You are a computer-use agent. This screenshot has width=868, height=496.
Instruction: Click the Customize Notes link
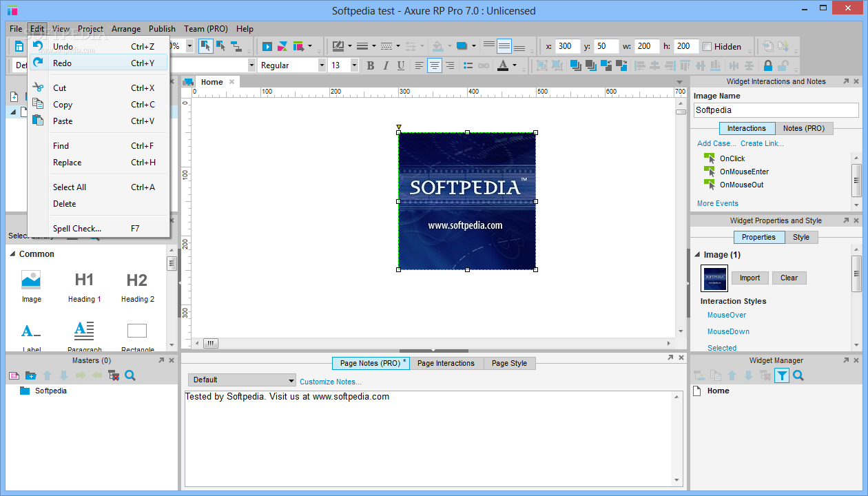pos(330,382)
